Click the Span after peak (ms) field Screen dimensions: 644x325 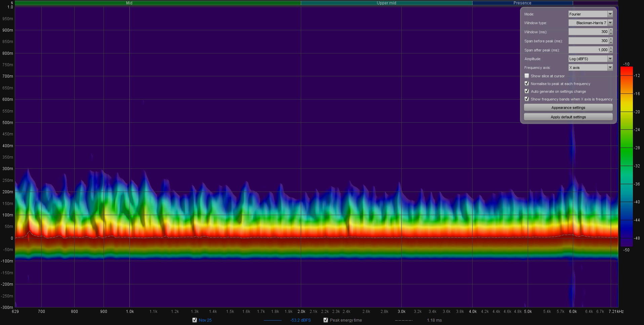(x=588, y=50)
